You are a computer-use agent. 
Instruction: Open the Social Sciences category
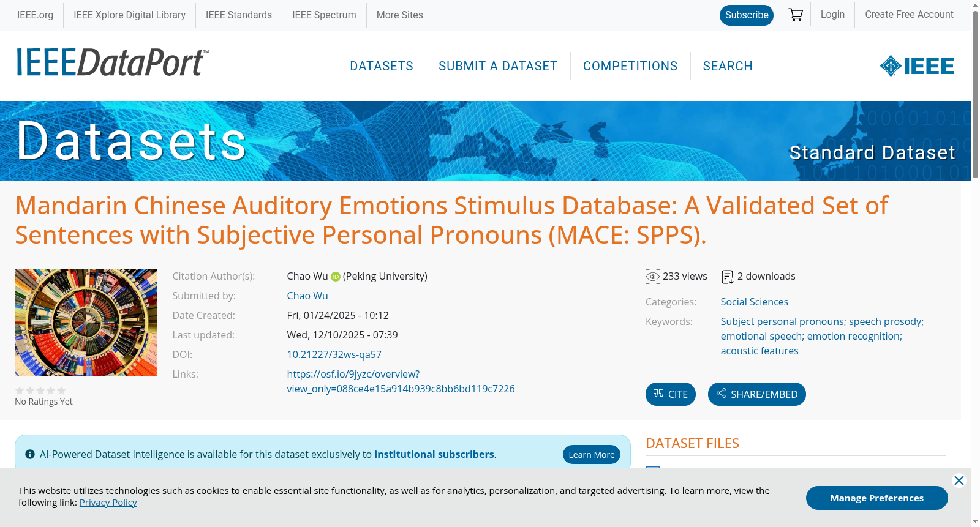coord(755,302)
